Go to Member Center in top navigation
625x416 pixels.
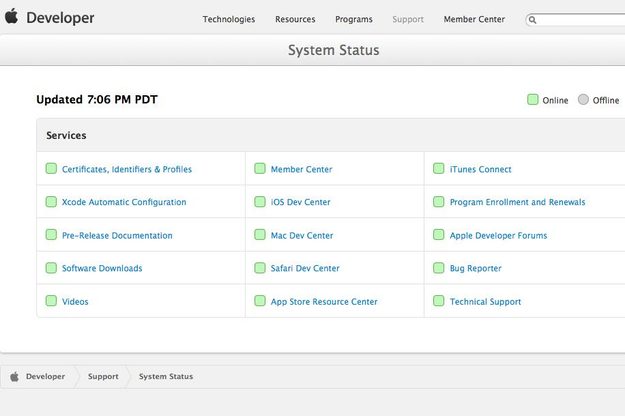(x=474, y=19)
